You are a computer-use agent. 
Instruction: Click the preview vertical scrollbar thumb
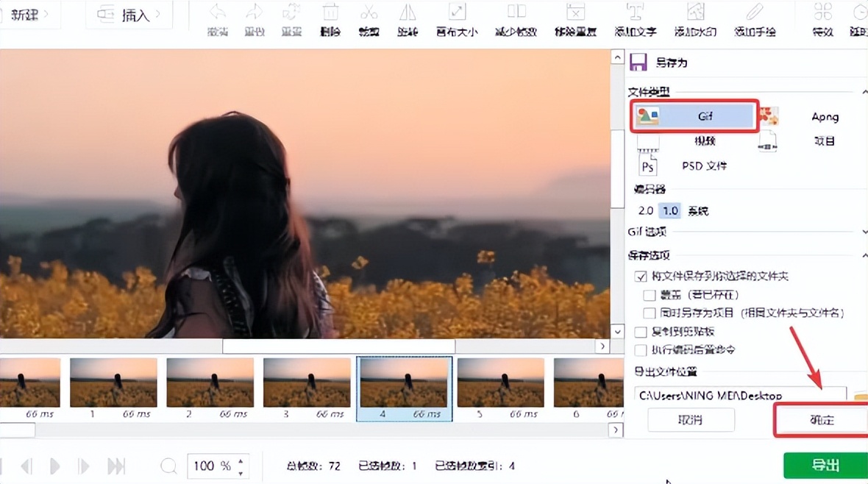click(617, 169)
